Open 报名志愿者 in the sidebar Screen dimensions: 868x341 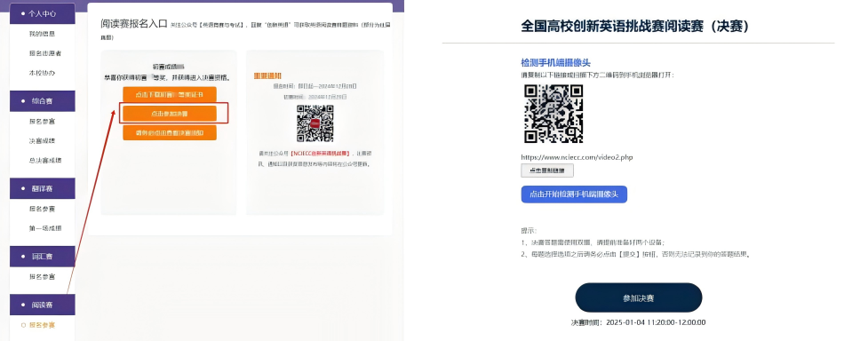(44, 53)
